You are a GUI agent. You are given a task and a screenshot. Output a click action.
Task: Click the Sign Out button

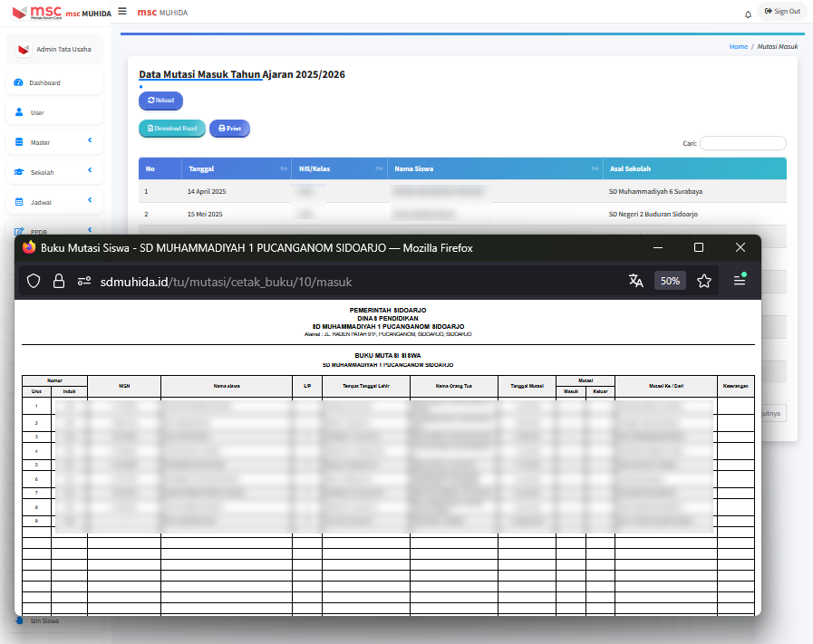(x=782, y=12)
